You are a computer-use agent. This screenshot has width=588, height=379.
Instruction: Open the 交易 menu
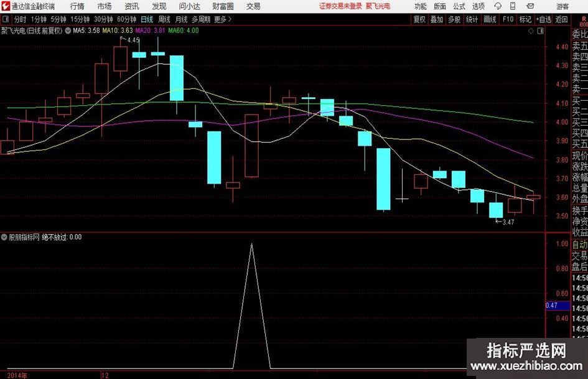[x=253, y=6]
